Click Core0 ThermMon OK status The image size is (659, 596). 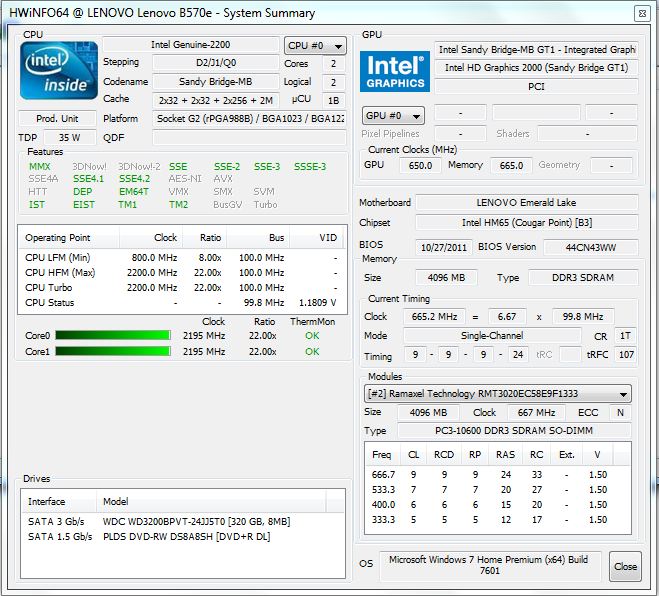[312, 336]
